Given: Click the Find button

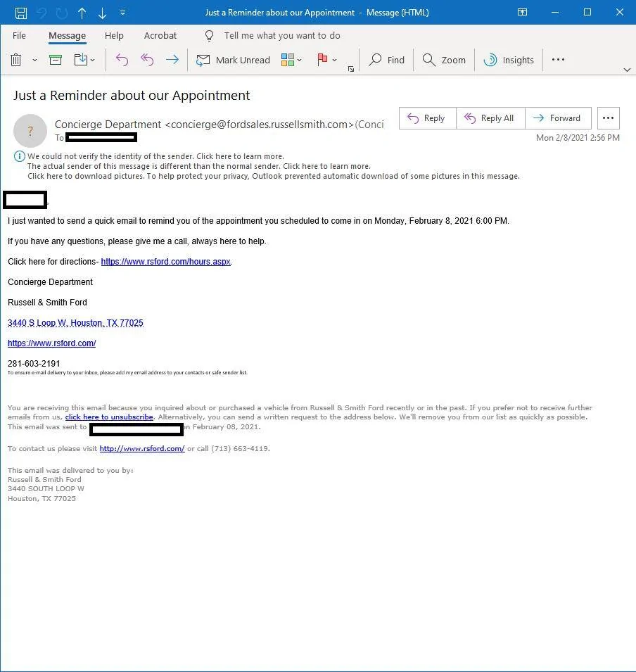Looking at the screenshot, I should pos(386,60).
